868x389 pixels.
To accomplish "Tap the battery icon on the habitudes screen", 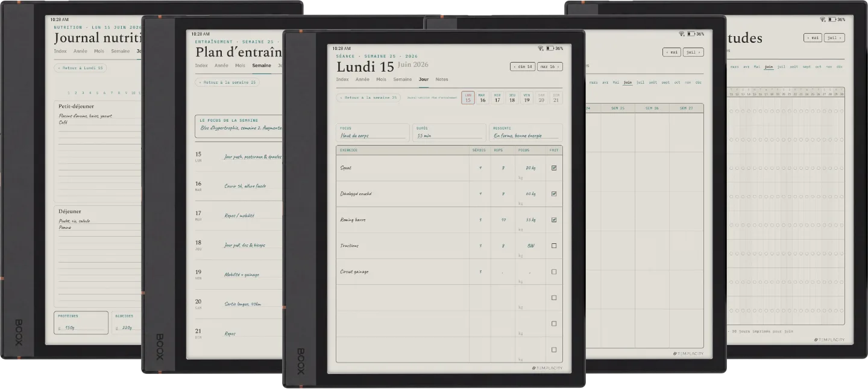I will (x=832, y=19).
